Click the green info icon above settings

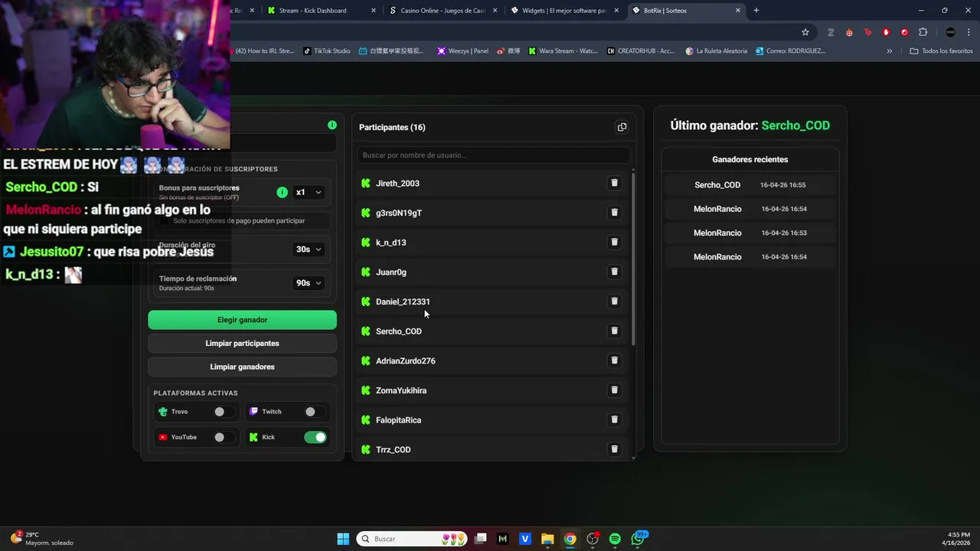coord(332,125)
